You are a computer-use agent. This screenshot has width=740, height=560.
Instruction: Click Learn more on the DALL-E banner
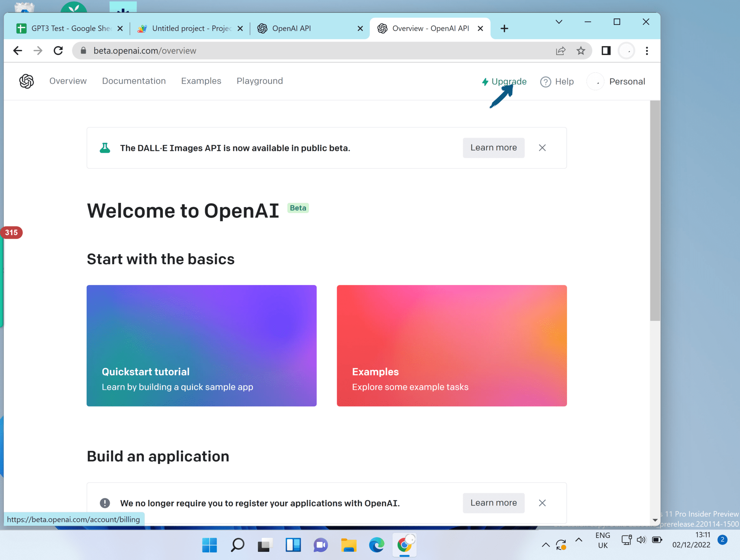494,148
